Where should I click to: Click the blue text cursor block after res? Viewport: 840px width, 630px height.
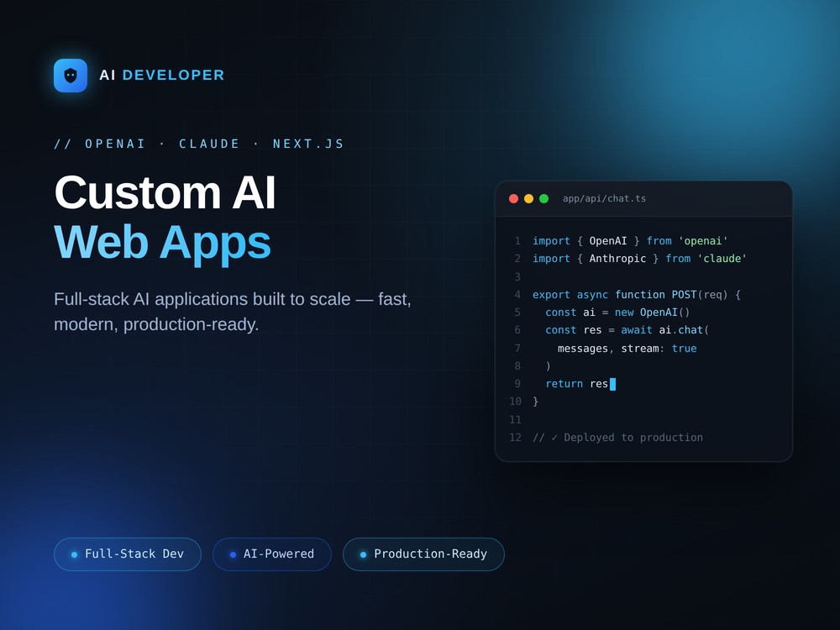point(613,384)
